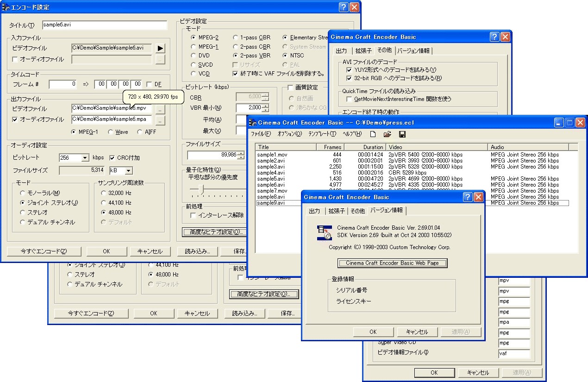Screen dimensions: 588x382
Task: Open the オプション(O) menu
Action: 290,134
